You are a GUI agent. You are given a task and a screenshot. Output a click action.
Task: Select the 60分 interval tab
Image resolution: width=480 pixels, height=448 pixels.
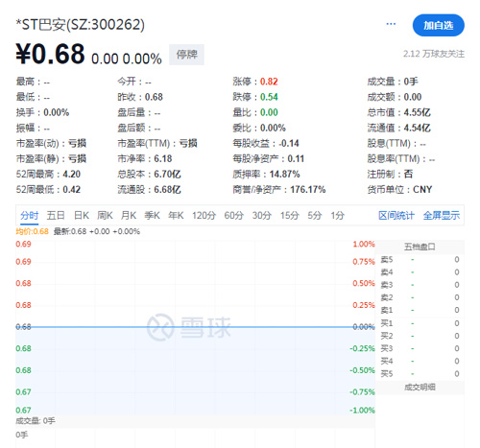[233, 216]
